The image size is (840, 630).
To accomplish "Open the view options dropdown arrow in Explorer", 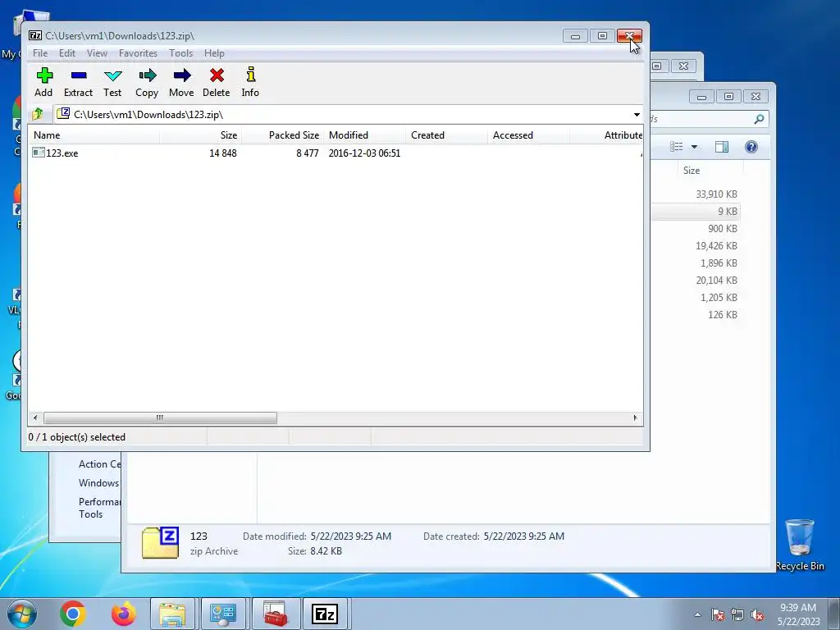I will [694, 147].
